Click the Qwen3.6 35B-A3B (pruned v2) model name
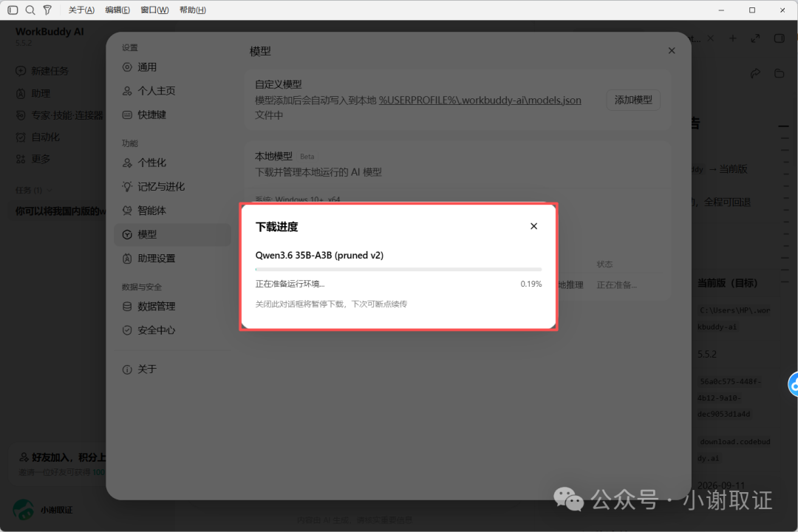Image resolution: width=798 pixels, height=532 pixels. tap(319, 255)
